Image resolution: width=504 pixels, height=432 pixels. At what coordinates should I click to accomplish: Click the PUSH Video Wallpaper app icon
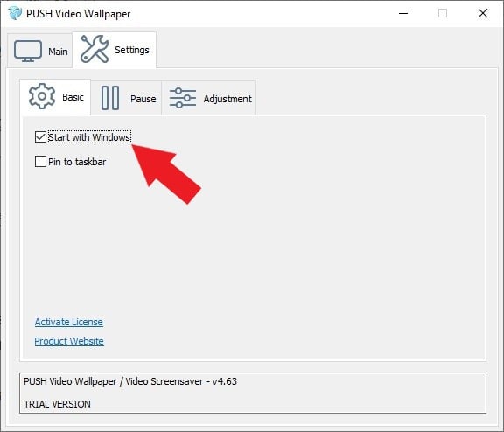pos(15,13)
